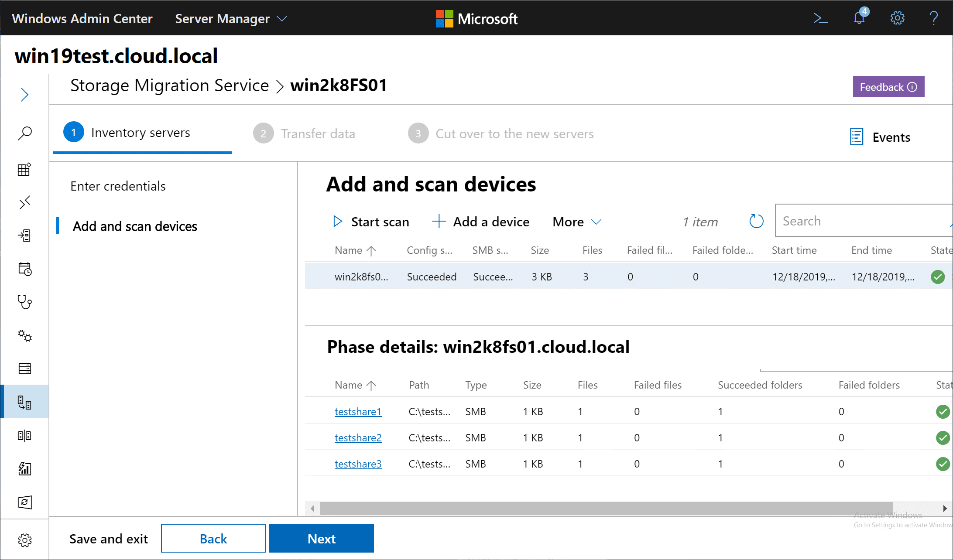Open the search tools sidebar icon

(x=25, y=133)
